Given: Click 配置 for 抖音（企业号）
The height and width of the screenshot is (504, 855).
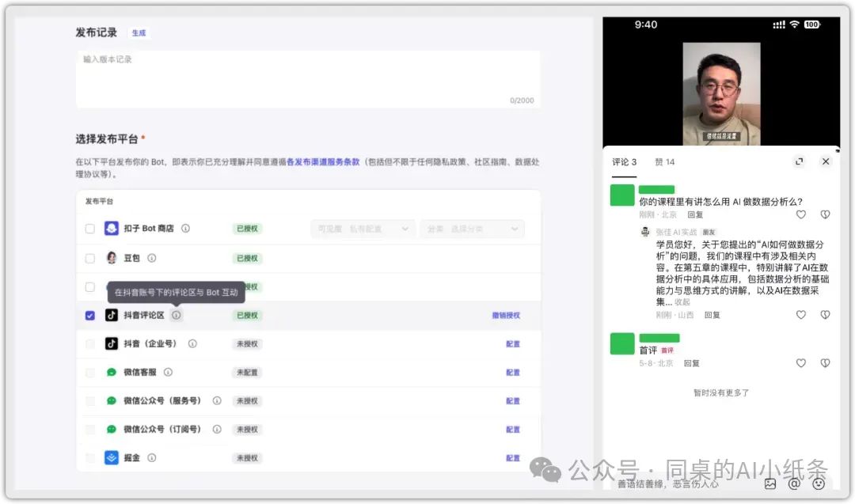Looking at the screenshot, I should tap(513, 343).
